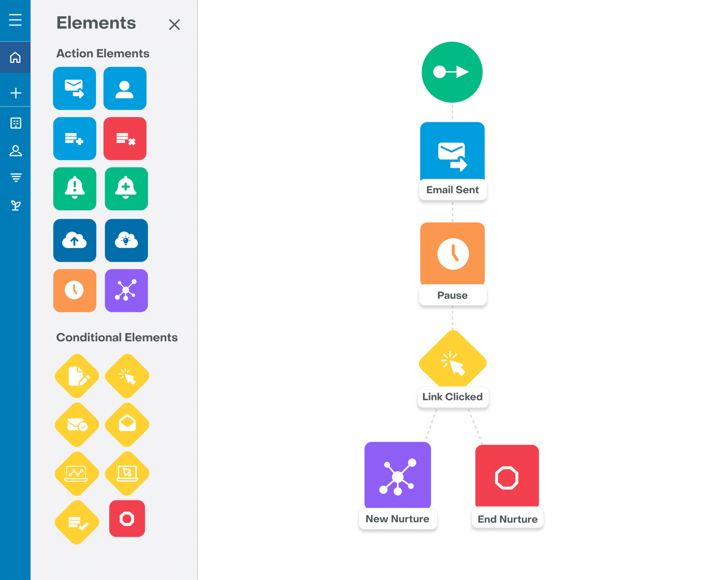Select the Distribute/Nurture purple action icon
Viewport: 728px width, 580px height.
[126, 290]
